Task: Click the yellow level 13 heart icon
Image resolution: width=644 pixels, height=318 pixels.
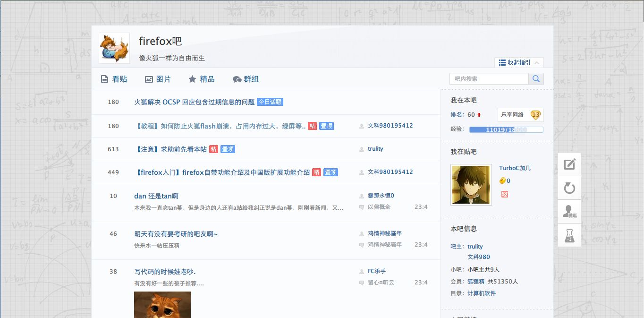Action: pyautogui.click(x=535, y=115)
